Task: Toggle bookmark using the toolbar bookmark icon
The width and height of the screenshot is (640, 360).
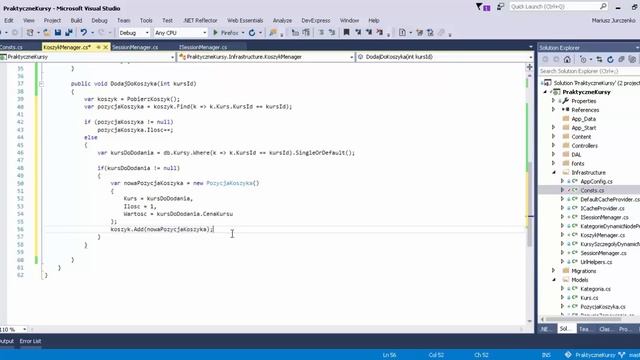Action: (347, 32)
